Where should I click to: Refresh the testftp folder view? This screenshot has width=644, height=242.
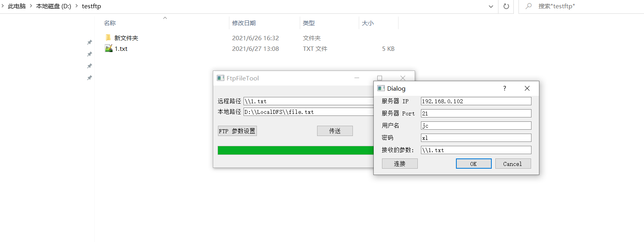[x=506, y=6]
